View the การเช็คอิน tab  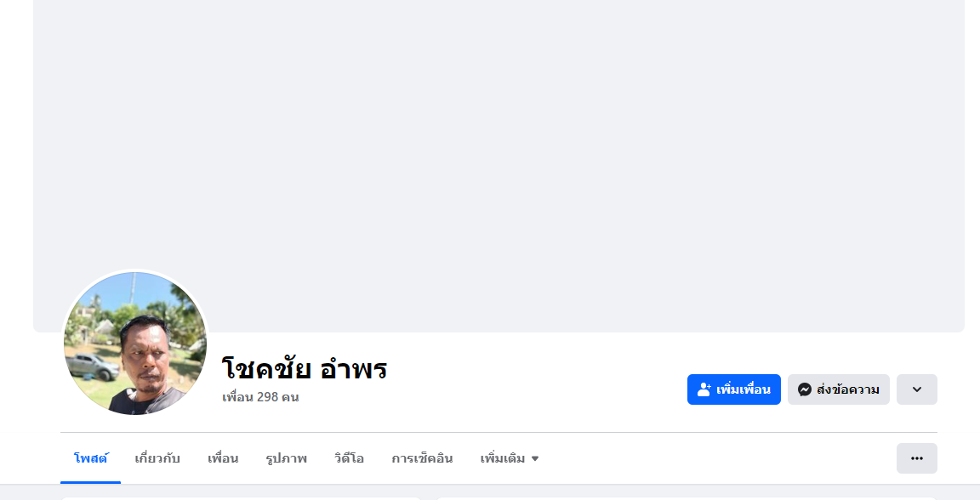coord(422,458)
